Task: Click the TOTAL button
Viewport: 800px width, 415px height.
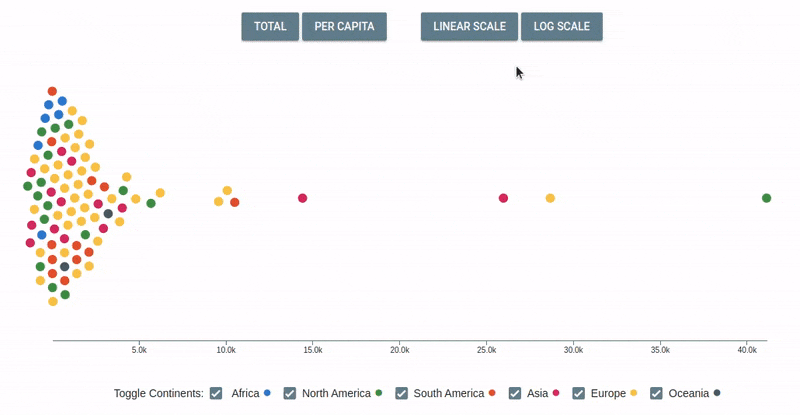Action: click(270, 27)
